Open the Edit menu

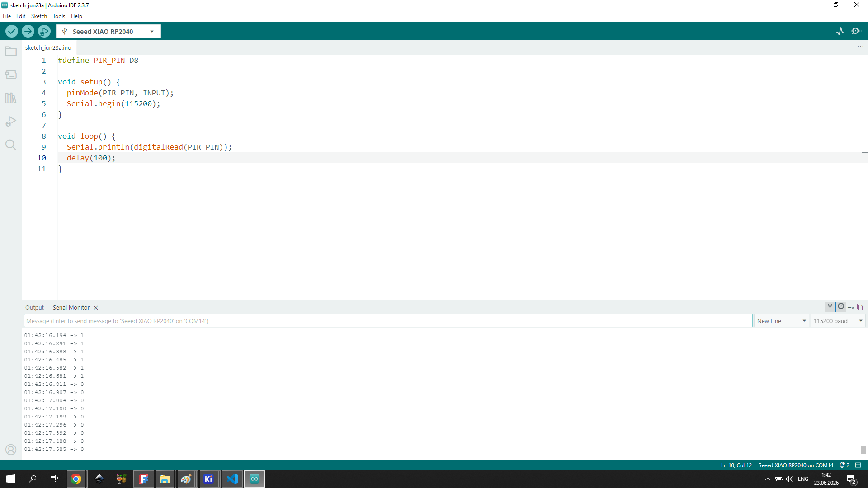[x=21, y=16]
